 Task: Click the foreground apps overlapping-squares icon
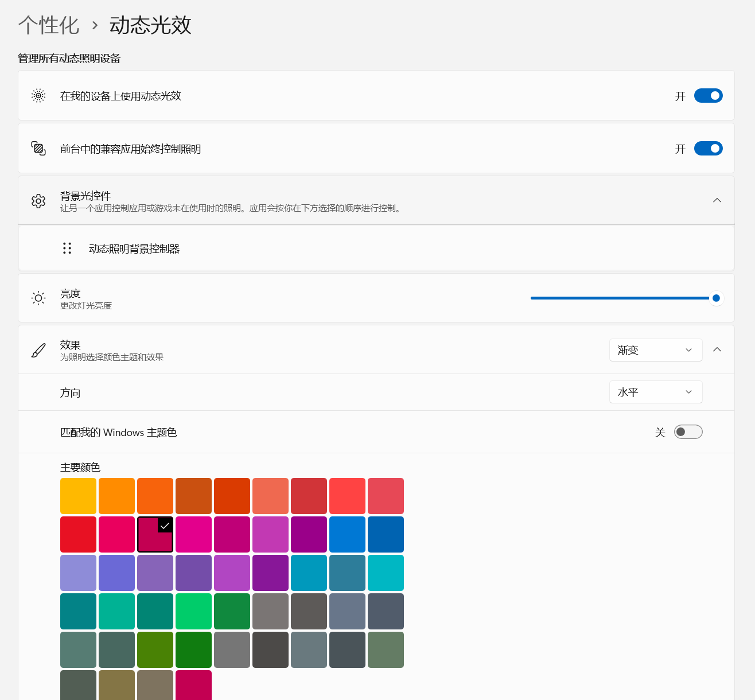[38, 149]
